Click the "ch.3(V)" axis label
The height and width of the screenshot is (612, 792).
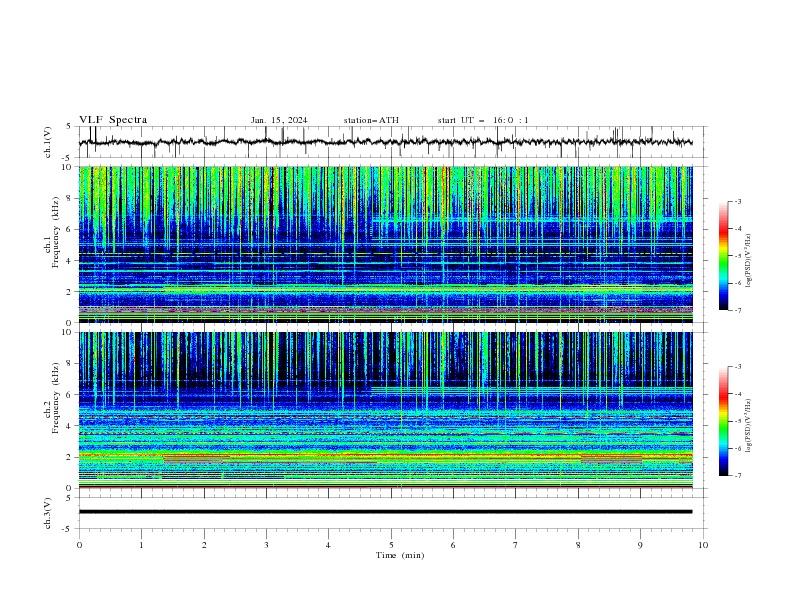(x=48, y=513)
